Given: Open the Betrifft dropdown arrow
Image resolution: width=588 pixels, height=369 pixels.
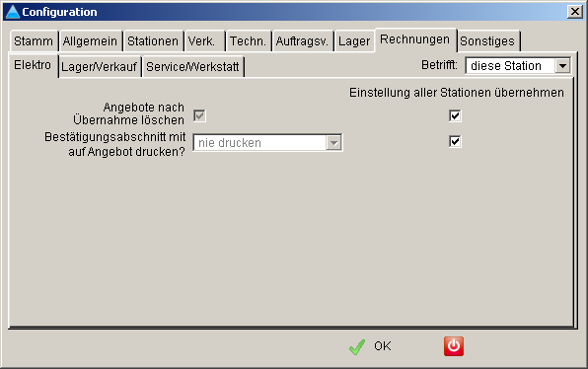Looking at the screenshot, I should click(x=562, y=66).
